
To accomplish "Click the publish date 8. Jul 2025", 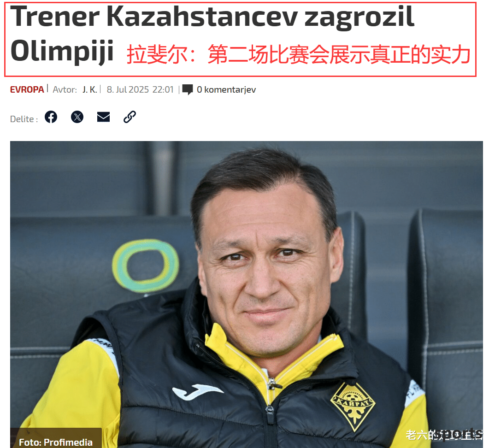I will pyautogui.click(x=128, y=90).
